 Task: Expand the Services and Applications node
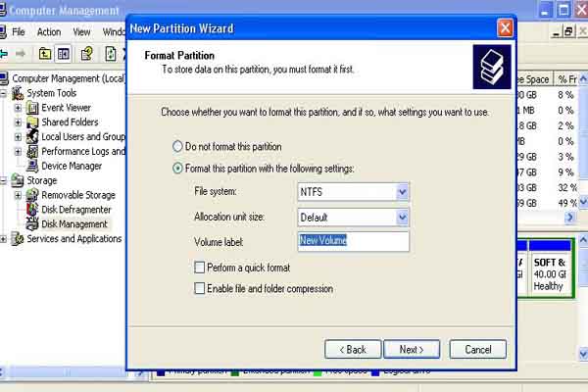(x=4, y=239)
